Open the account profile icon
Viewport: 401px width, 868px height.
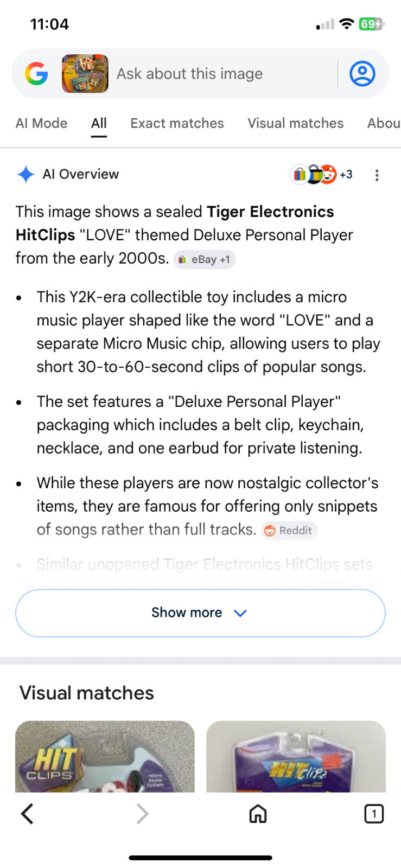coord(362,74)
